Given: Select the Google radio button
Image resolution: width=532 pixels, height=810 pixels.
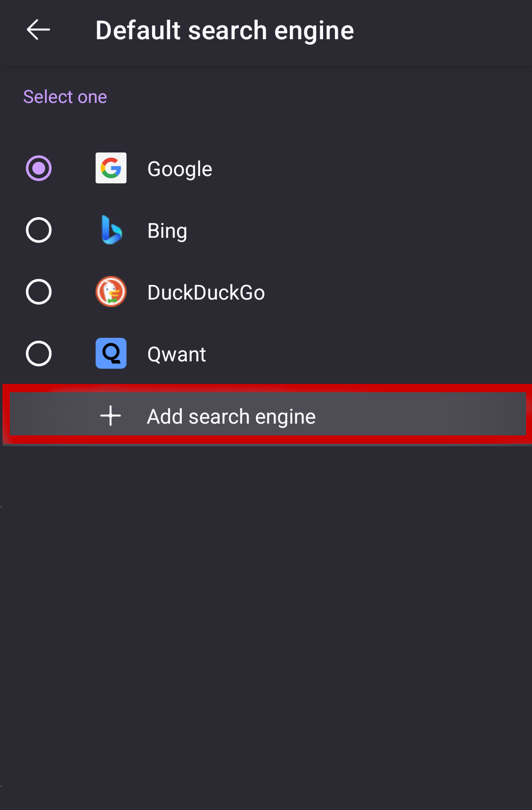Looking at the screenshot, I should 39,168.
